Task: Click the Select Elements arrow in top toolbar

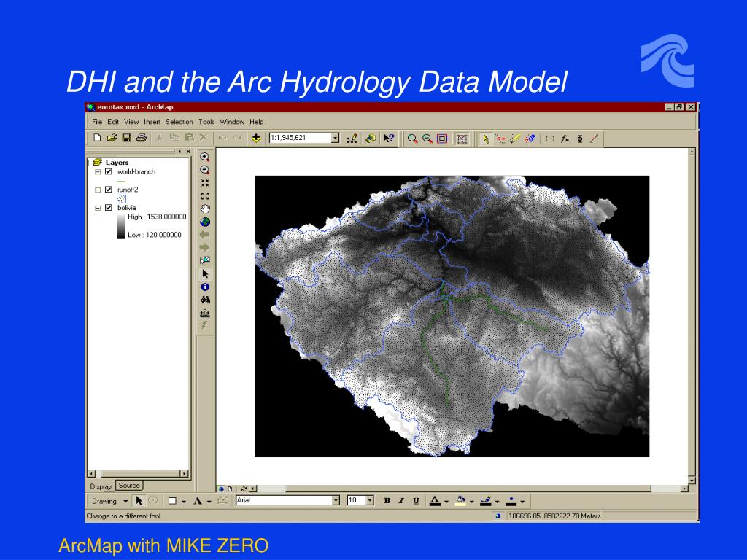Action: (x=485, y=139)
